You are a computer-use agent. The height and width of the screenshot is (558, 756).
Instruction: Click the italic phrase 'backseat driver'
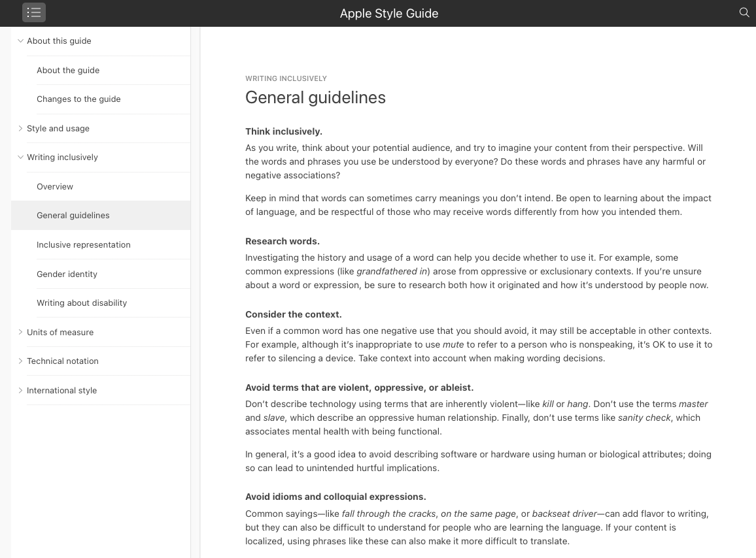(564, 514)
